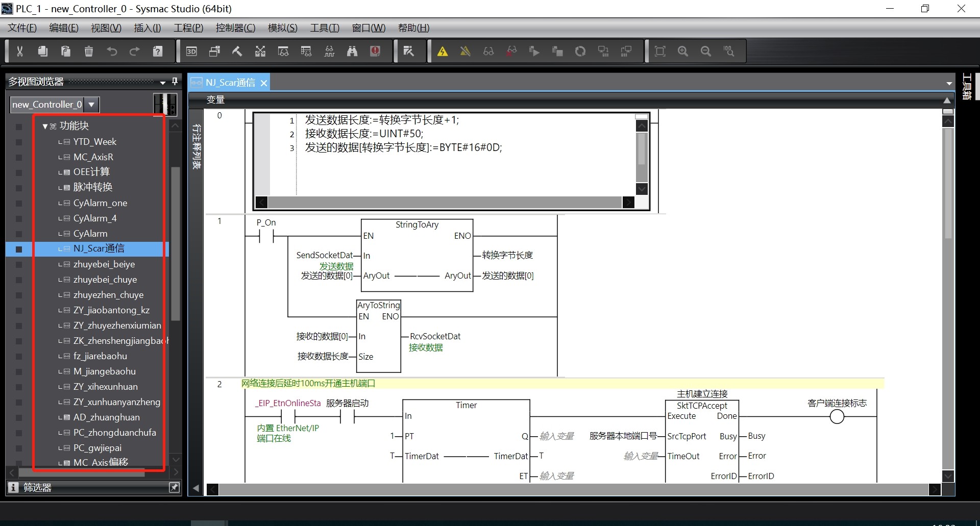Image resolution: width=980 pixels, height=526 pixels.
Task: Select the OEE计算 function block
Action: point(91,172)
